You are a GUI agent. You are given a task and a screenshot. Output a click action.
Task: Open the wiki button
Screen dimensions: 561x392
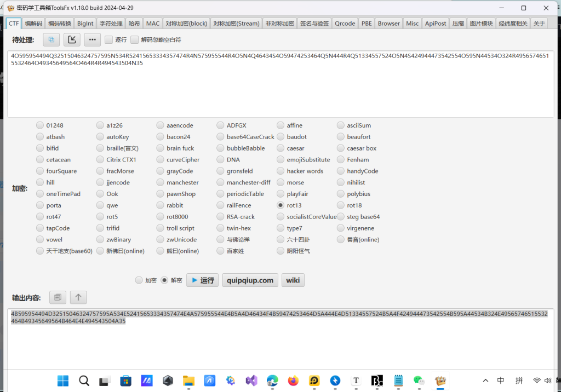(x=293, y=280)
